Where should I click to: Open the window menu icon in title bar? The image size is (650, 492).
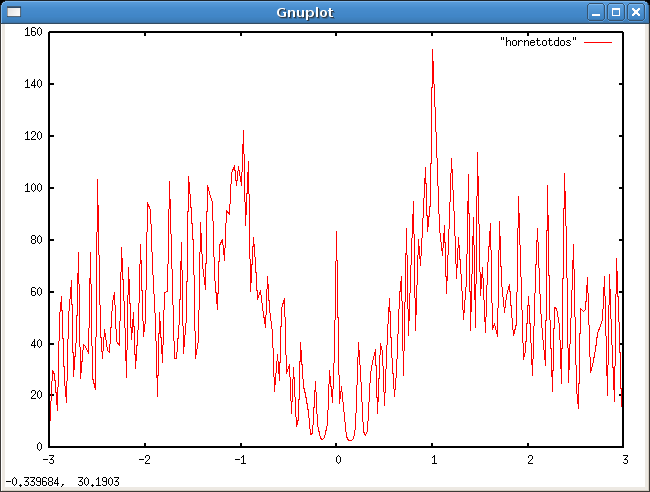pyautogui.click(x=14, y=12)
